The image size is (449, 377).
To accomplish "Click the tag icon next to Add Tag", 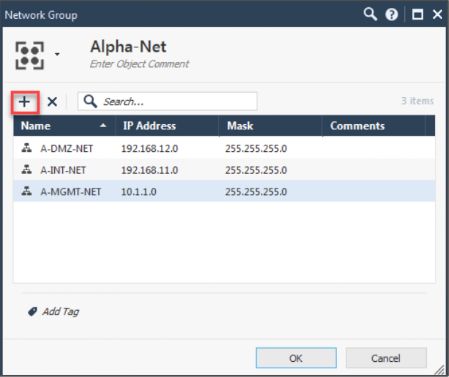I will (32, 312).
